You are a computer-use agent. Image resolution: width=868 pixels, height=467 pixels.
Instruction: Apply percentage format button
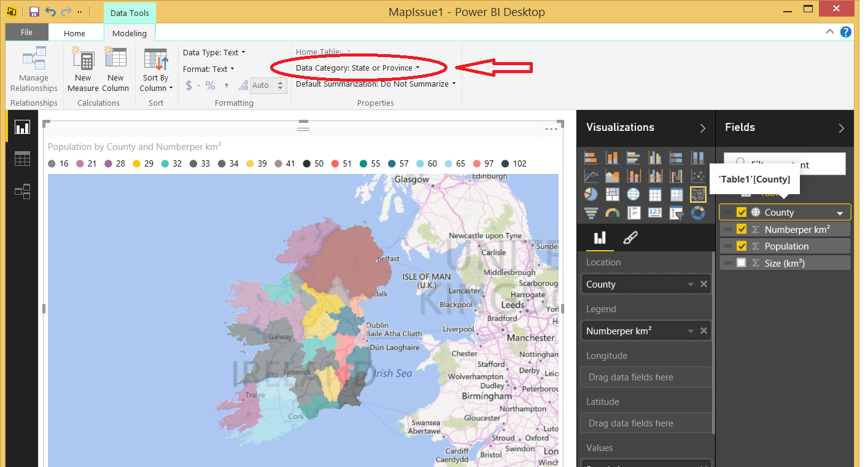[210, 85]
